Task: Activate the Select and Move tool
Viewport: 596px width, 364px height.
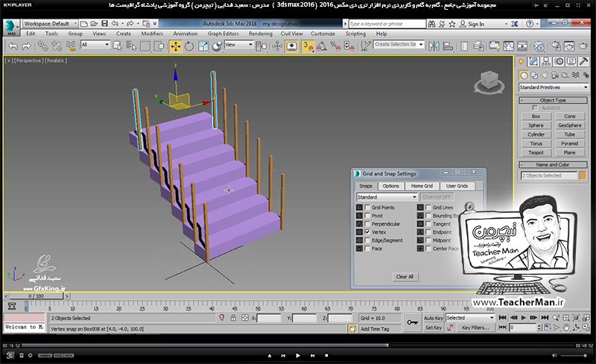Action: pos(176,46)
